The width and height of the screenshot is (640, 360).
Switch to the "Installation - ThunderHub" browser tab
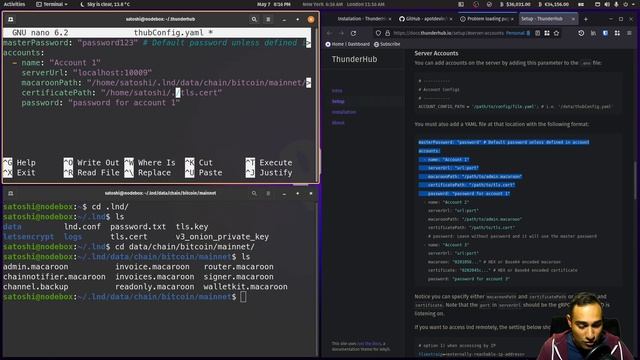pos(361,19)
